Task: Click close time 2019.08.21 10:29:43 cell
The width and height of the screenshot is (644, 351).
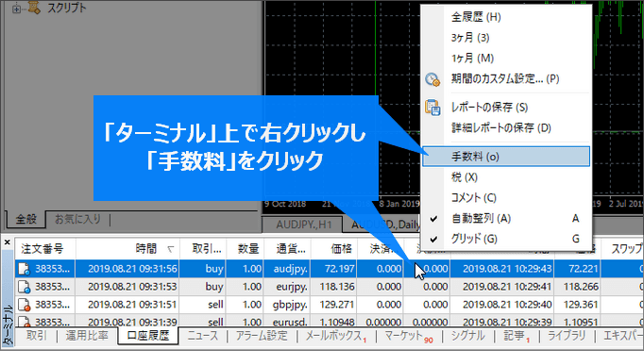Action: coord(507,269)
